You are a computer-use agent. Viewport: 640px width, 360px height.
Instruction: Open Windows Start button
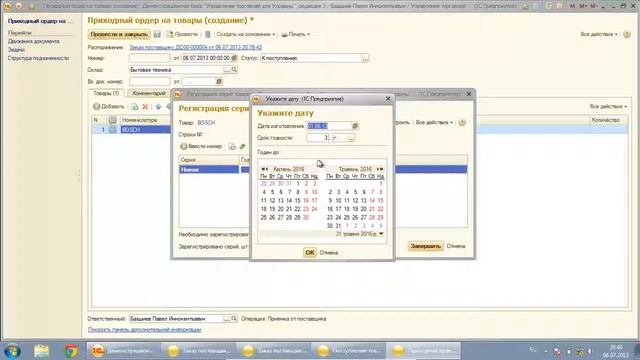pos(12,351)
